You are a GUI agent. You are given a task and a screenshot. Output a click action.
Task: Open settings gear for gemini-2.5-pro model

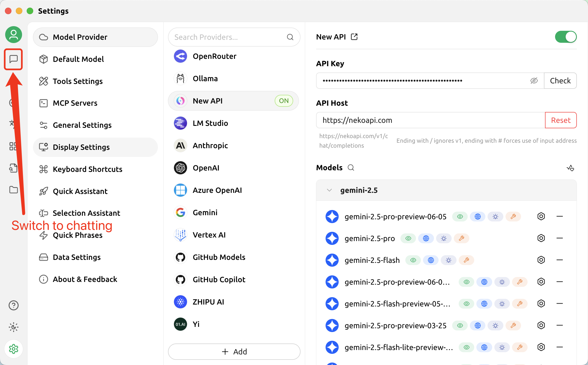(541, 238)
